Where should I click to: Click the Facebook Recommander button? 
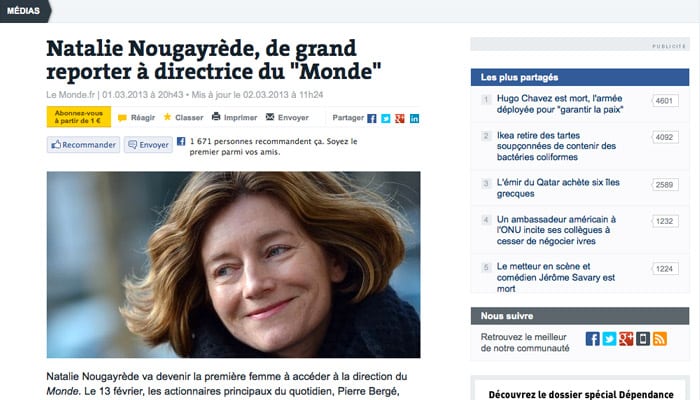coord(83,145)
